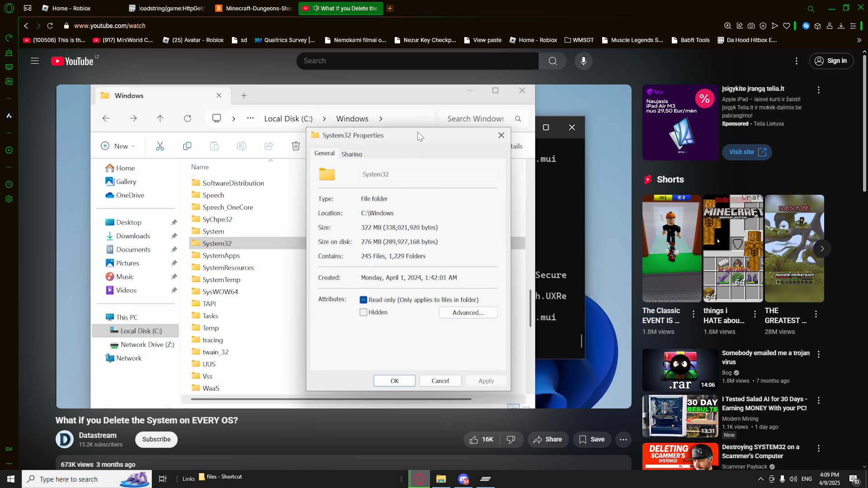Go to YouTube home via the logo
The image size is (868, 488).
(x=72, y=61)
